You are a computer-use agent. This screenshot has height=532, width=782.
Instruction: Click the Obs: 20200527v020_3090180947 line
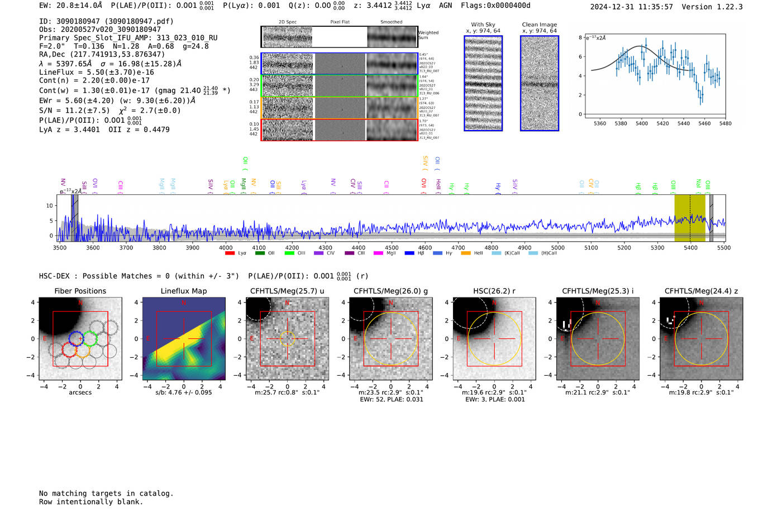pyautogui.click(x=100, y=30)
